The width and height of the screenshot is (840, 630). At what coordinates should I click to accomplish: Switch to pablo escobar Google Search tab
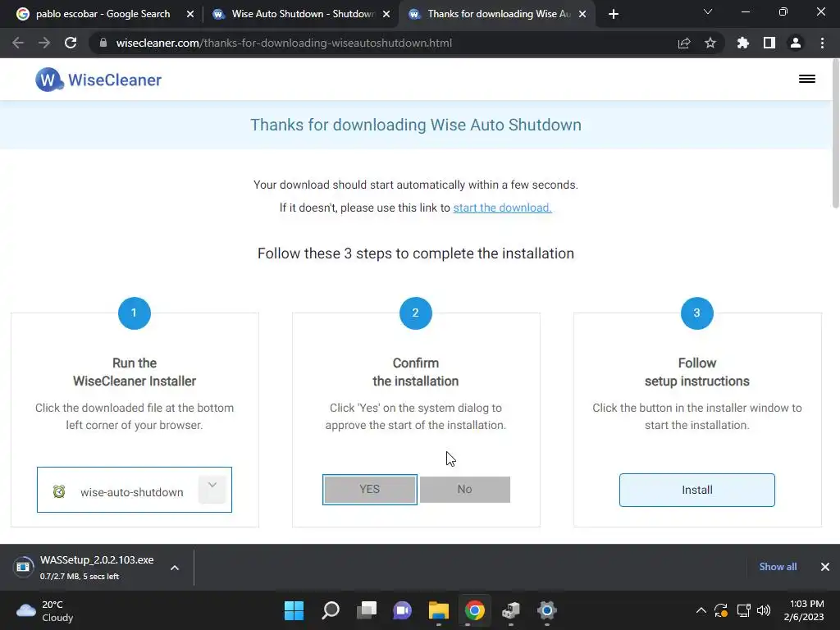101,14
